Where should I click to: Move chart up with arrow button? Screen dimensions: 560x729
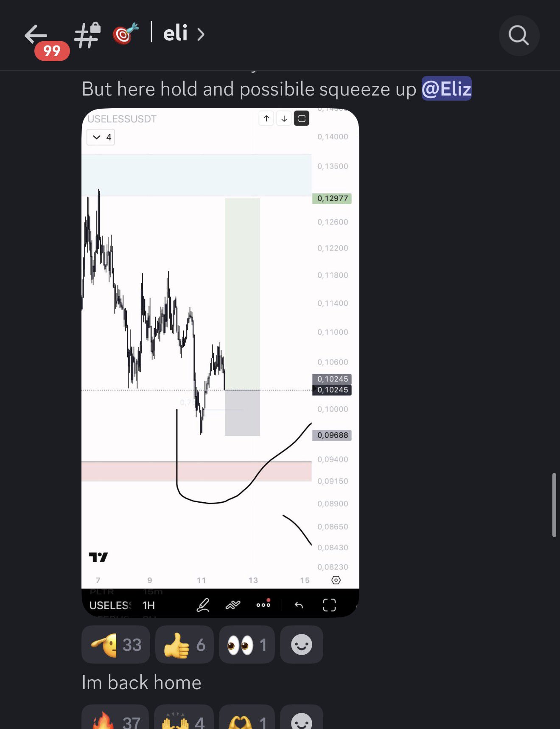[x=266, y=118]
